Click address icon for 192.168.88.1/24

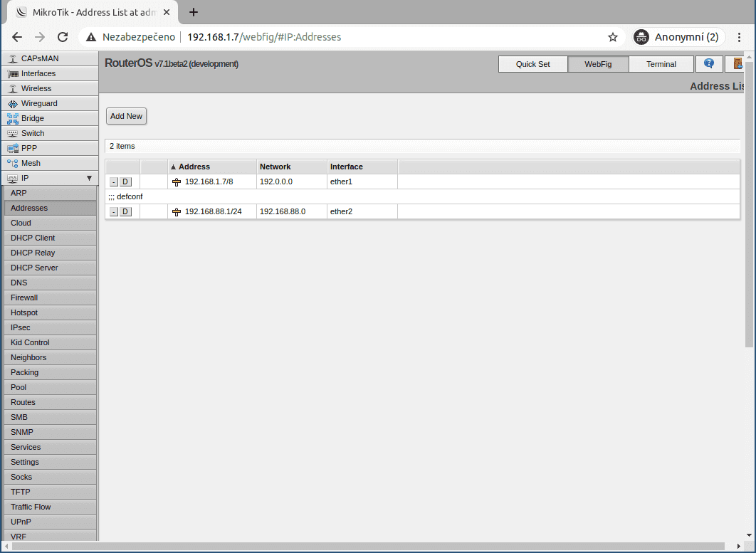177,212
